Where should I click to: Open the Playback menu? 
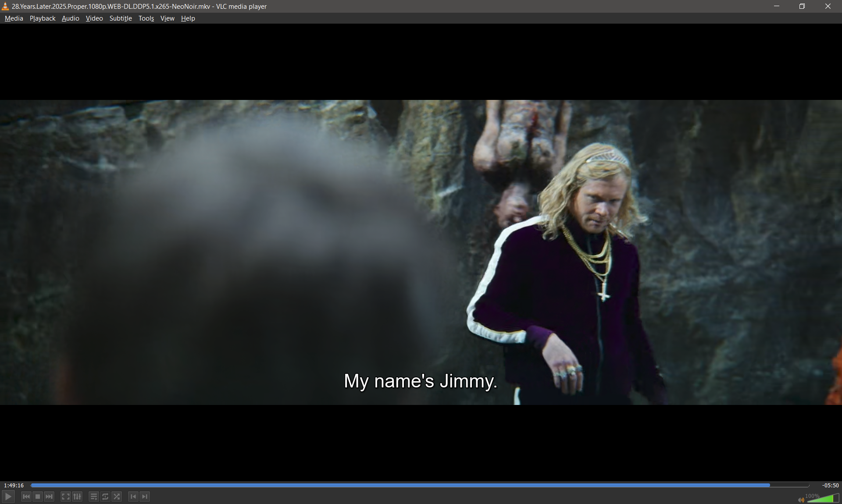[43, 18]
